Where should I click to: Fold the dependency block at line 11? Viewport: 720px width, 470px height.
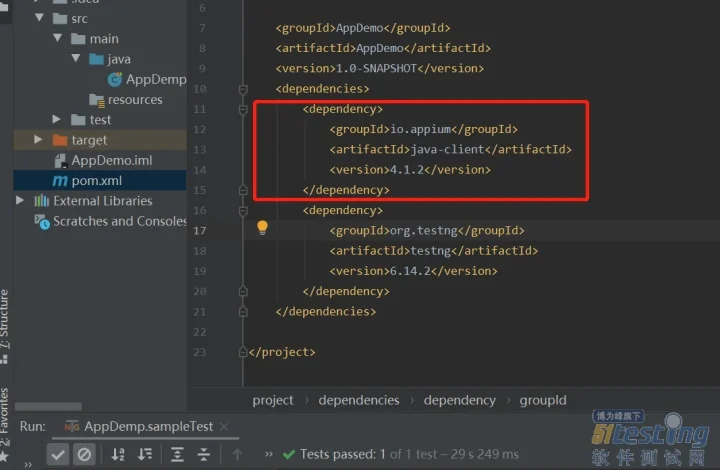[x=243, y=109]
